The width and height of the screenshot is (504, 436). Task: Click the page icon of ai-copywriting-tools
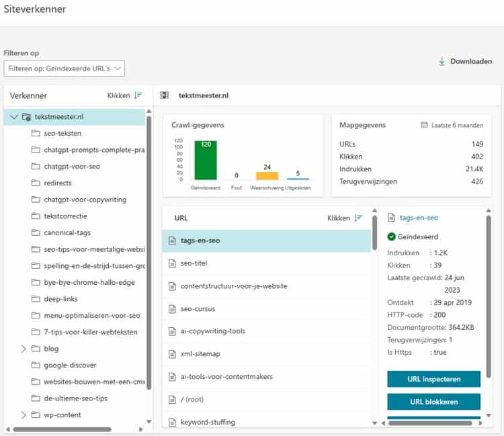(172, 331)
